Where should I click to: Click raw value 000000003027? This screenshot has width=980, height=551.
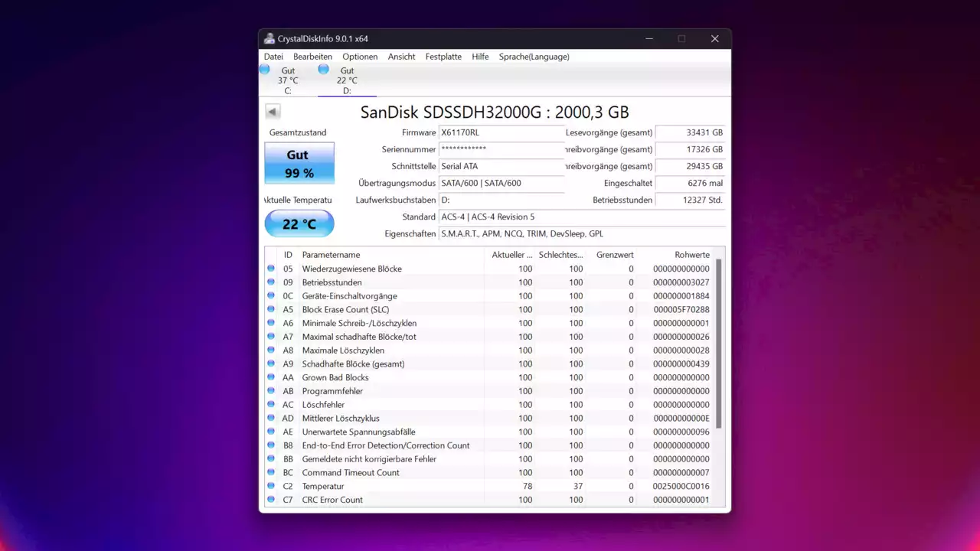(681, 282)
